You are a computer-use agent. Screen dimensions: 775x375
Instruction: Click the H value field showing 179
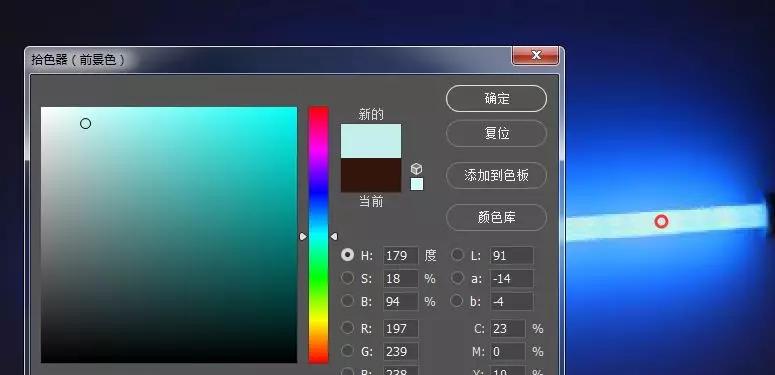click(x=401, y=255)
